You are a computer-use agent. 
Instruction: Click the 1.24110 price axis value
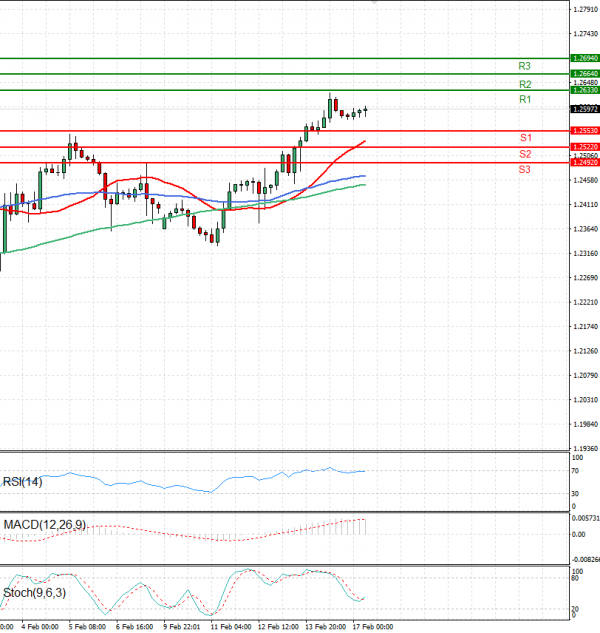point(585,205)
